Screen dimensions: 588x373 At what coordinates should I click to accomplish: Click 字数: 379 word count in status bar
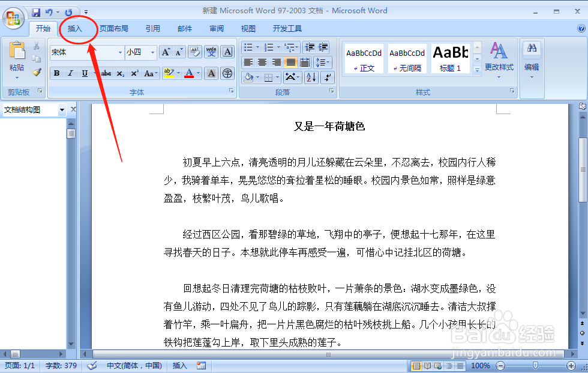(60, 365)
